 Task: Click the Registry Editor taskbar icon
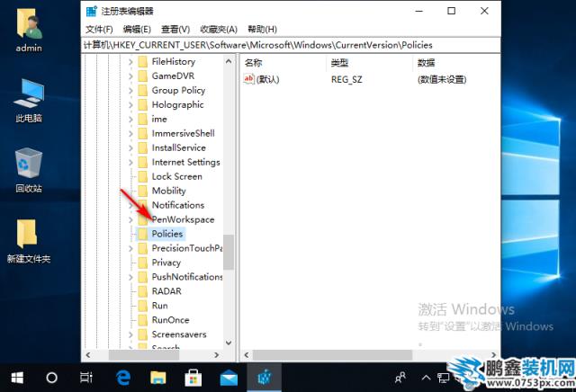pyautogui.click(x=264, y=378)
